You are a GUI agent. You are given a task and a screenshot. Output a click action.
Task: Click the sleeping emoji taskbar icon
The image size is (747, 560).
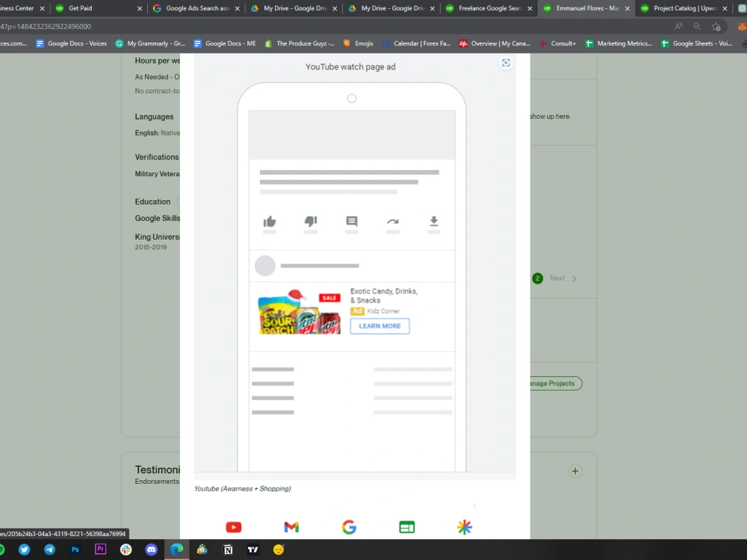click(x=279, y=550)
